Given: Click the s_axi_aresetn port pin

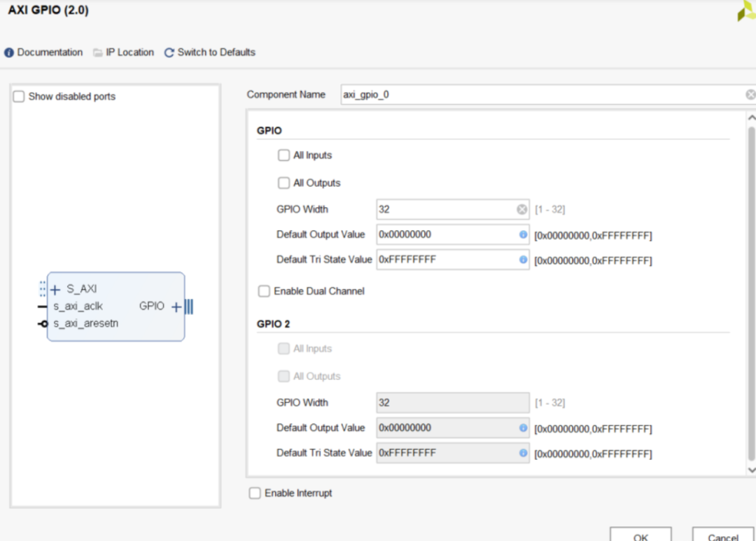Looking at the screenshot, I should [x=43, y=323].
